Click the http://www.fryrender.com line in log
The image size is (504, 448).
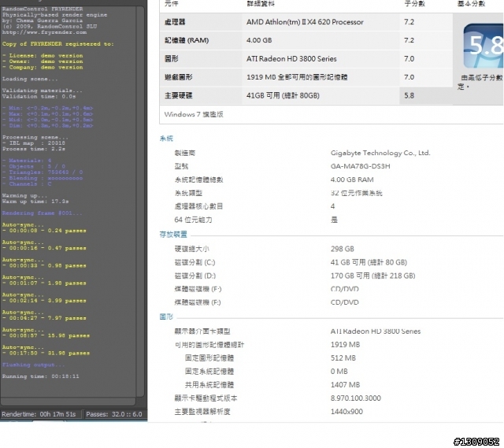[44, 32]
